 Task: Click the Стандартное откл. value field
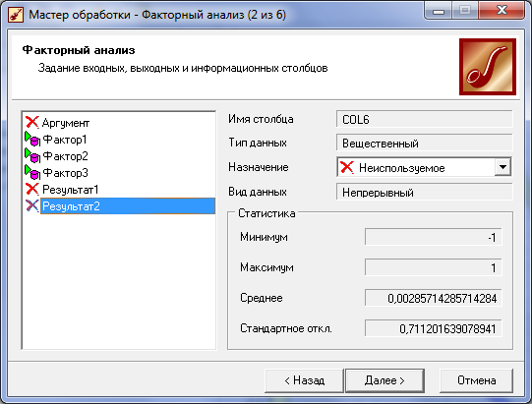(434, 328)
